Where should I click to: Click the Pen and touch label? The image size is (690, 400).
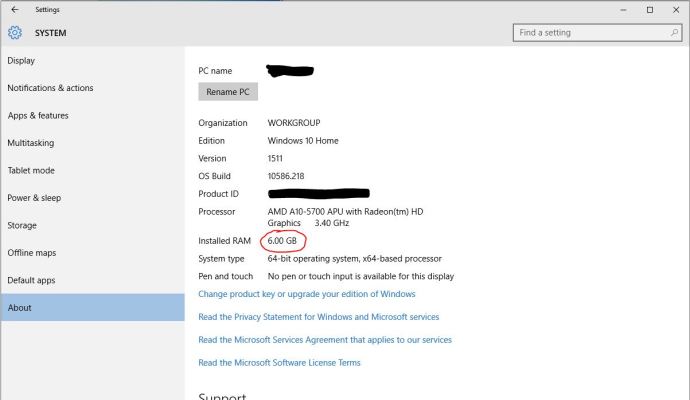coord(226,276)
